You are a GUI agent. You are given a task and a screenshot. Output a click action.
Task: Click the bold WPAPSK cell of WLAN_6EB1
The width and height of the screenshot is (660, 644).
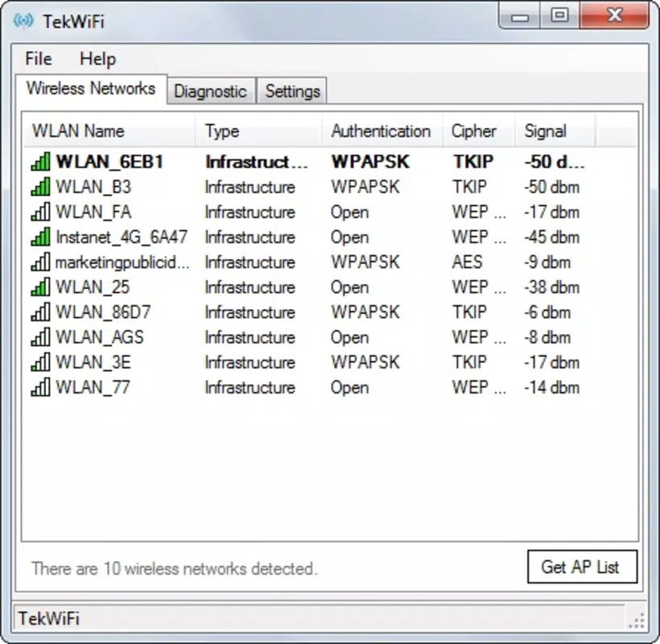tap(370, 162)
